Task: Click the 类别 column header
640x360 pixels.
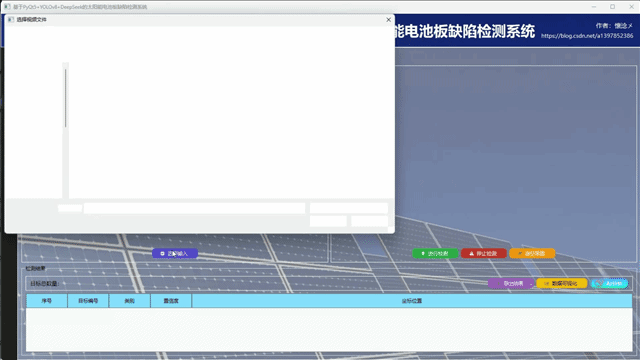Action: point(129,301)
